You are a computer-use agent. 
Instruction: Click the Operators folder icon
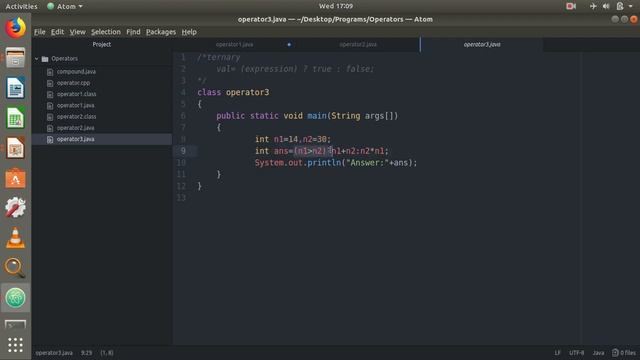tap(45, 59)
